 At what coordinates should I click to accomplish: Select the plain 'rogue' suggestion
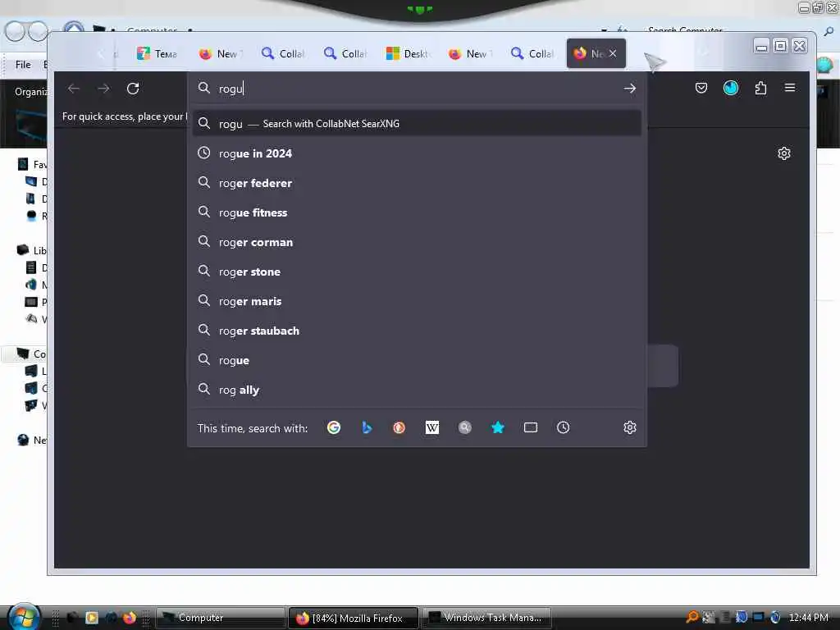pyautogui.click(x=417, y=361)
